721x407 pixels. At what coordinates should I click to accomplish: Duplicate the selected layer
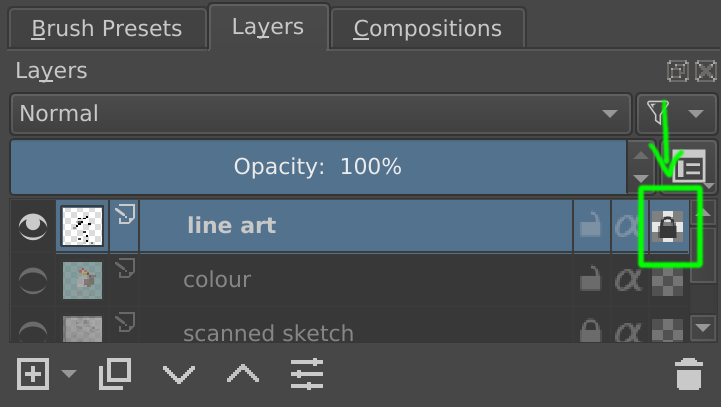point(115,375)
